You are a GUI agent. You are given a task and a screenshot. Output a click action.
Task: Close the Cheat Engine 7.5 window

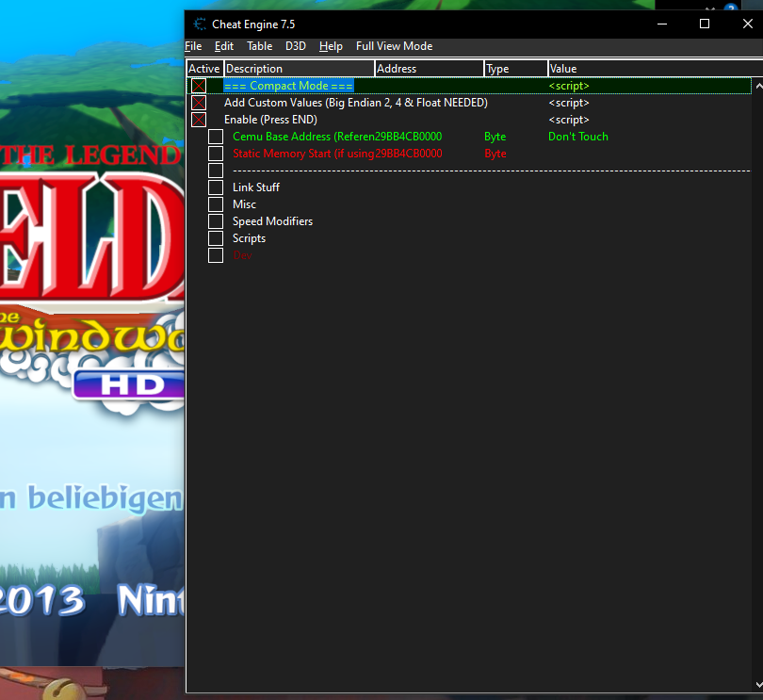[747, 24]
